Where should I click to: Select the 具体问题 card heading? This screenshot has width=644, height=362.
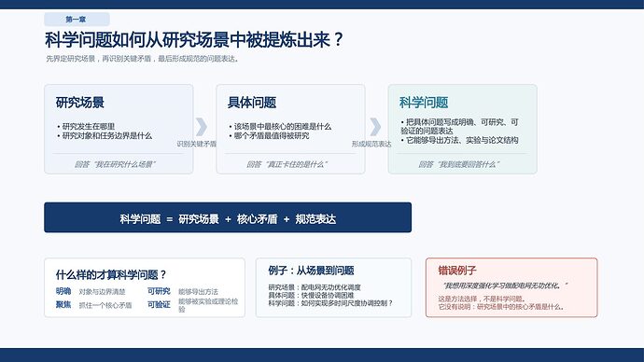pos(252,103)
